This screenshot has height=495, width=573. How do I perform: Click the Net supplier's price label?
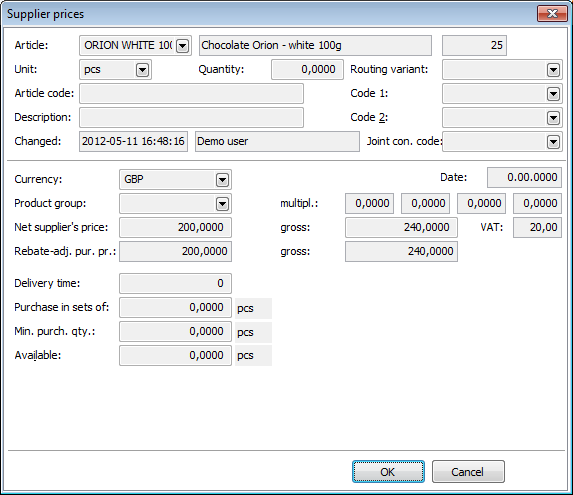click(61, 227)
